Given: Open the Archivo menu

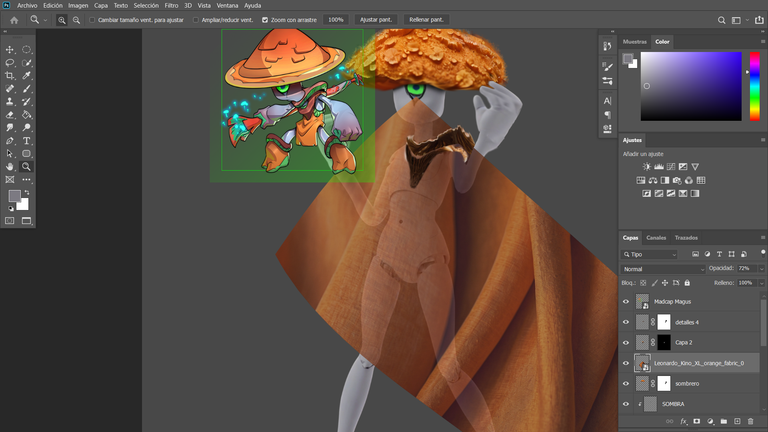Looking at the screenshot, I should click(x=27, y=5).
